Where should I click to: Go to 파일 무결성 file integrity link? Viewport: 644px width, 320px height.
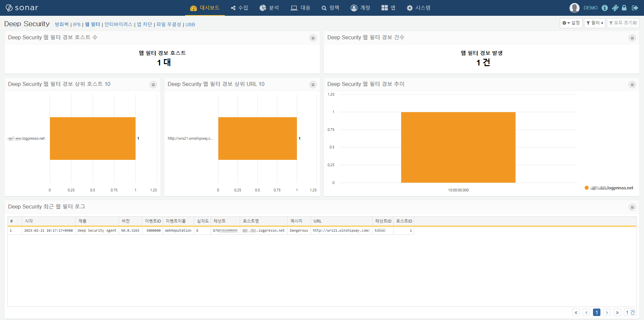point(169,24)
